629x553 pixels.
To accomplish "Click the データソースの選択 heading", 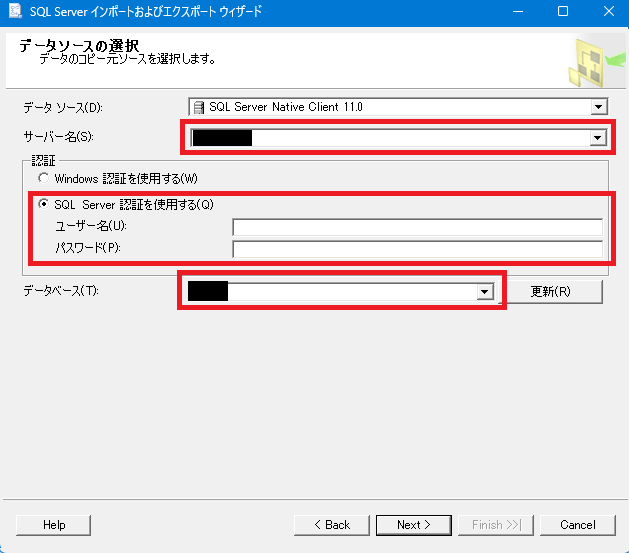I will point(79,45).
